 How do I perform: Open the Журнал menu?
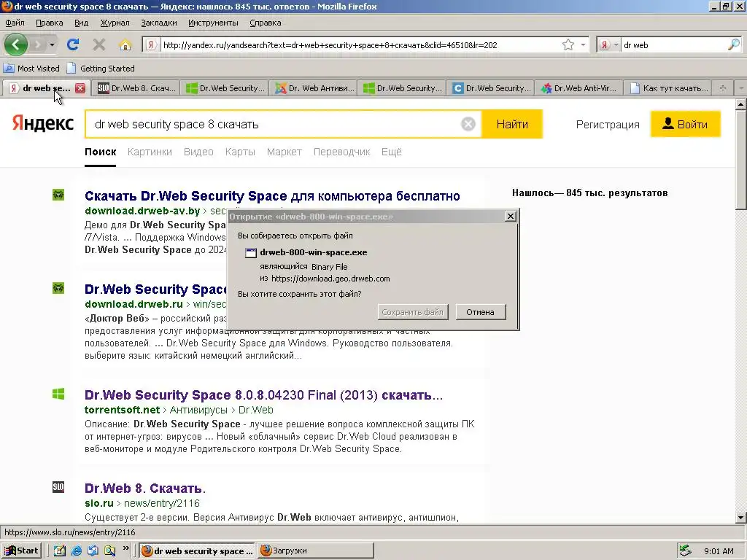115,23
